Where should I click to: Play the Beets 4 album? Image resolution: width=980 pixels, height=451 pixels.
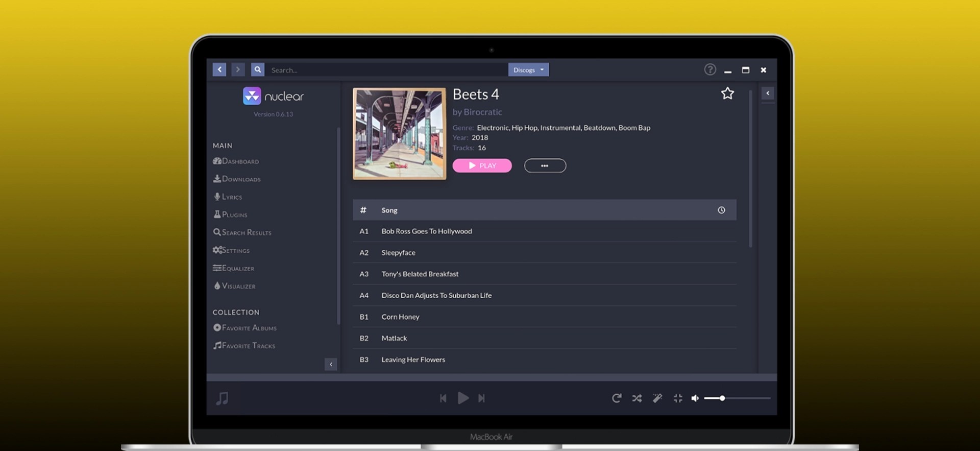click(482, 165)
